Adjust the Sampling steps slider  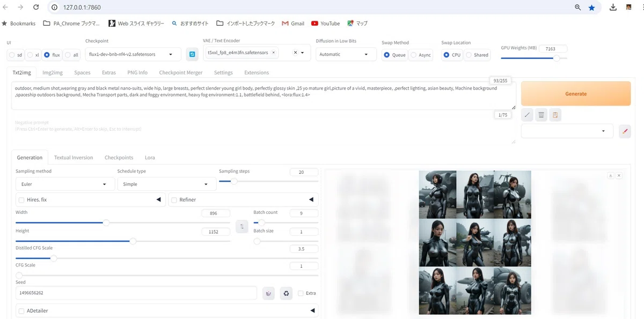[x=268, y=181]
